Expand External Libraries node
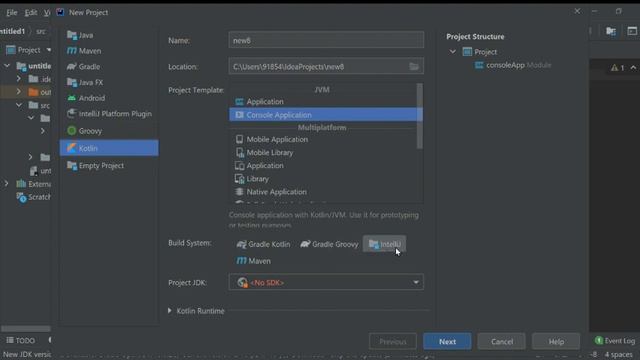 click(7, 184)
